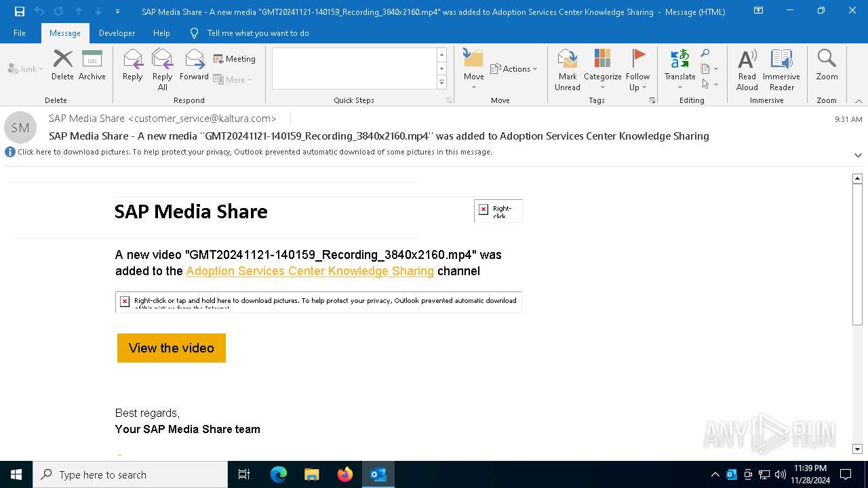The height and width of the screenshot is (488, 868).
Task: Reply to the sender
Action: click(x=133, y=65)
